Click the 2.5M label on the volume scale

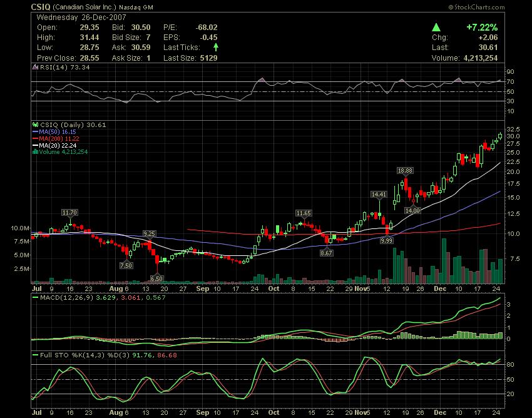[x=22, y=268]
